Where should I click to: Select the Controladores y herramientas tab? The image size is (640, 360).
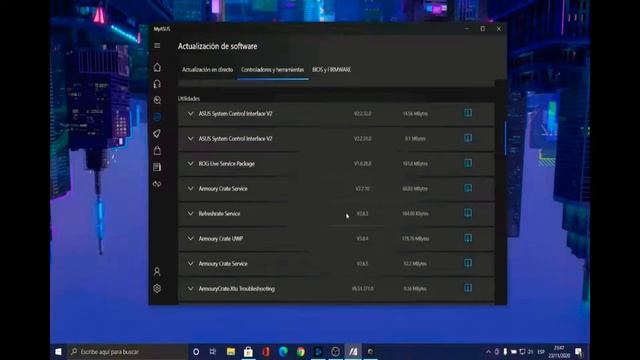[x=272, y=70]
